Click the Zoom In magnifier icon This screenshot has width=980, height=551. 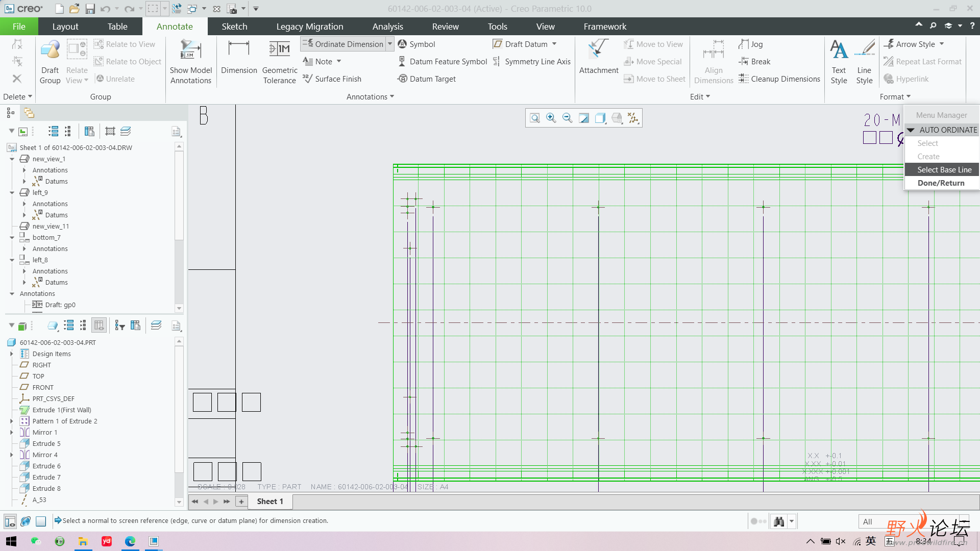[x=551, y=118]
